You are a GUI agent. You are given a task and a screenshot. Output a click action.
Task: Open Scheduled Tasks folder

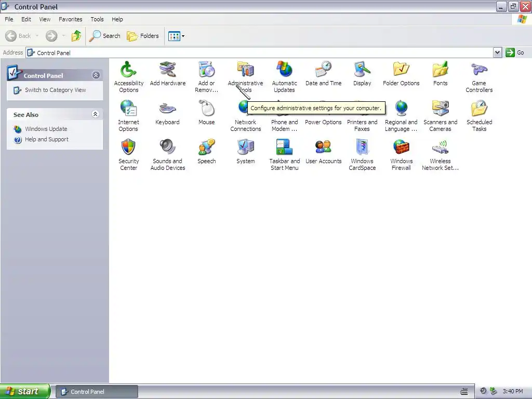[x=479, y=116]
